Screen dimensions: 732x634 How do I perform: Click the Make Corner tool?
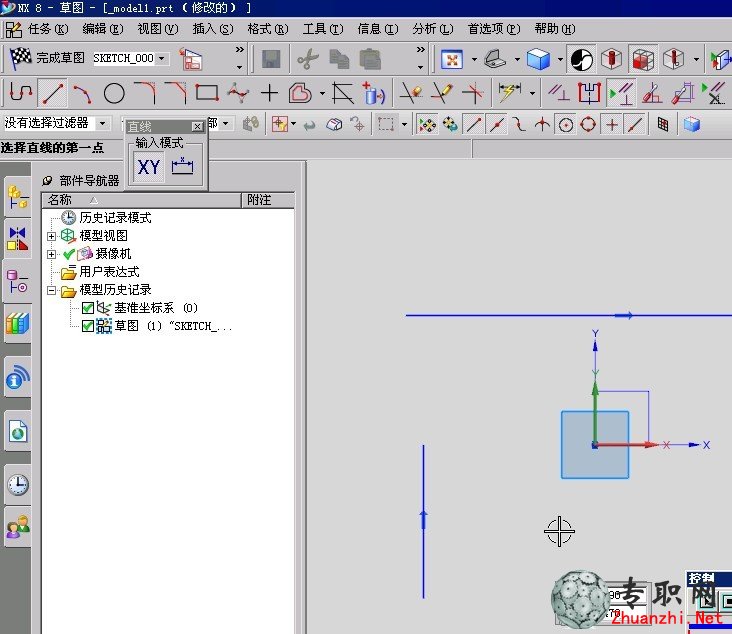coord(472,93)
